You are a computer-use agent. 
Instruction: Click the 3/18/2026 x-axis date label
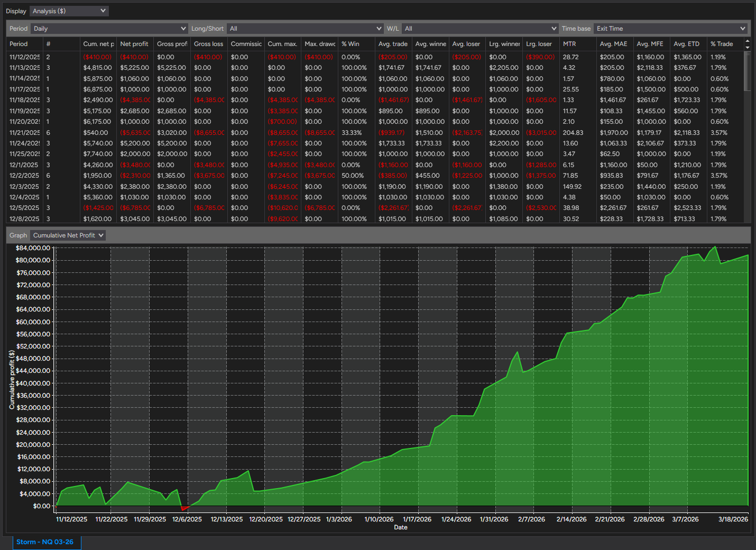733,519
